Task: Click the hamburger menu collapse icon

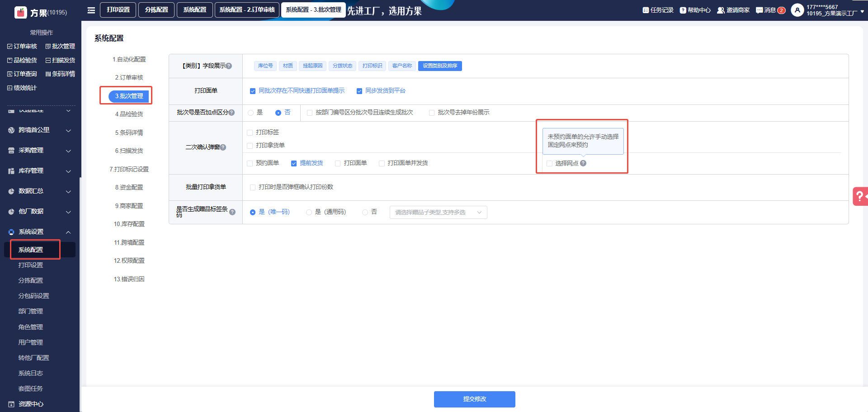Action: click(x=91, y=10)
